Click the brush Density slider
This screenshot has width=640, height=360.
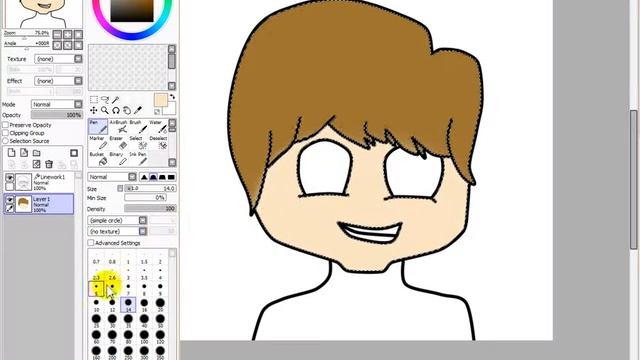point(150,209)
